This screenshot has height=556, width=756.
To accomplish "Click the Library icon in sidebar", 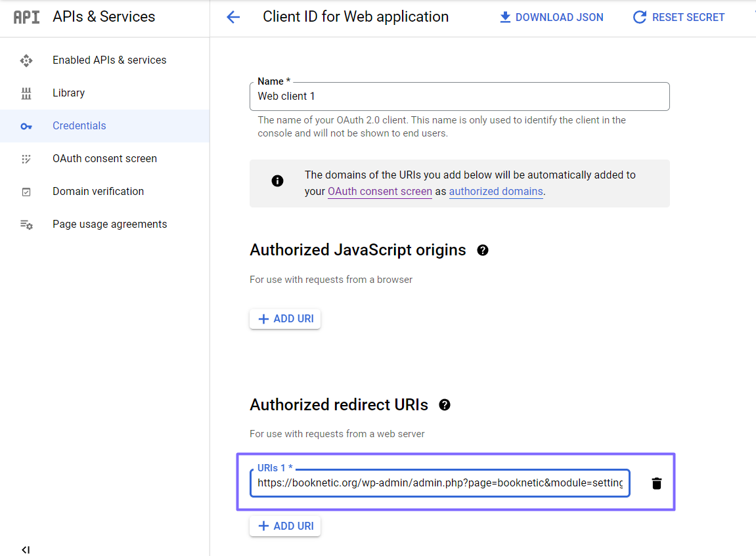I will tap(26, 93).
